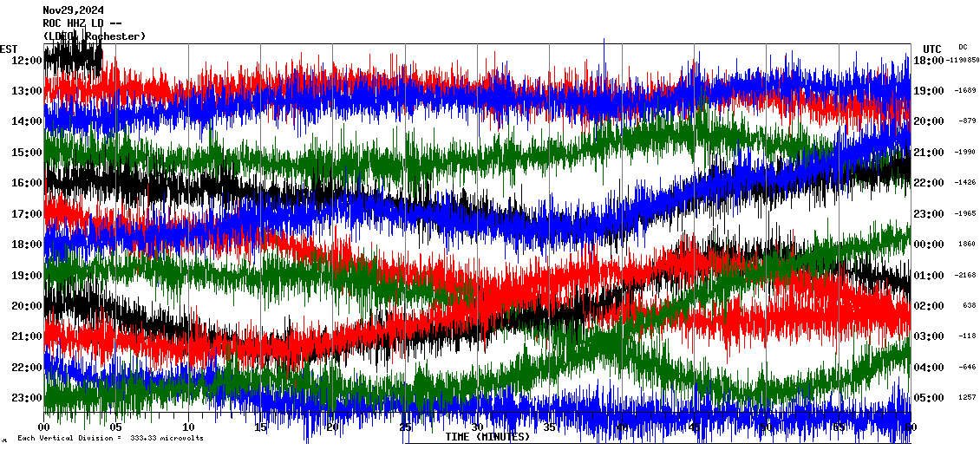Click the 12:00 EST row label
This screenshot has height=450, width=980.
coord(26,60)
